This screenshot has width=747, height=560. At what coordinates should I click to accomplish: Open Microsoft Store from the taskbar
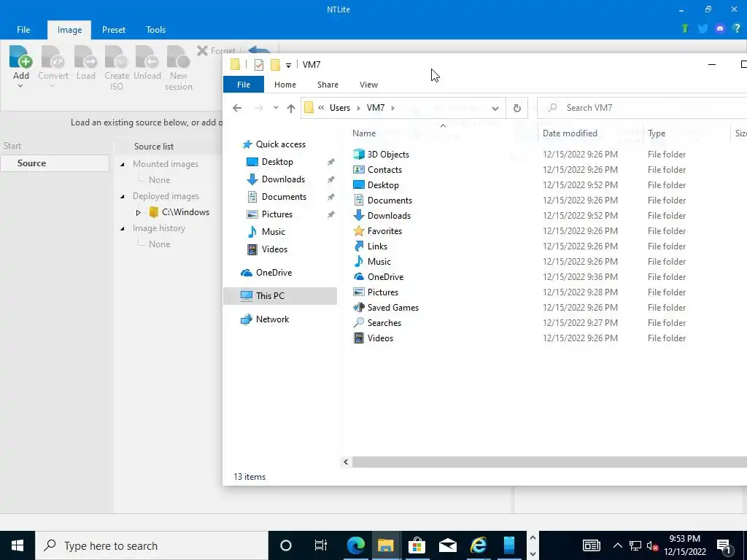(417, 545)
